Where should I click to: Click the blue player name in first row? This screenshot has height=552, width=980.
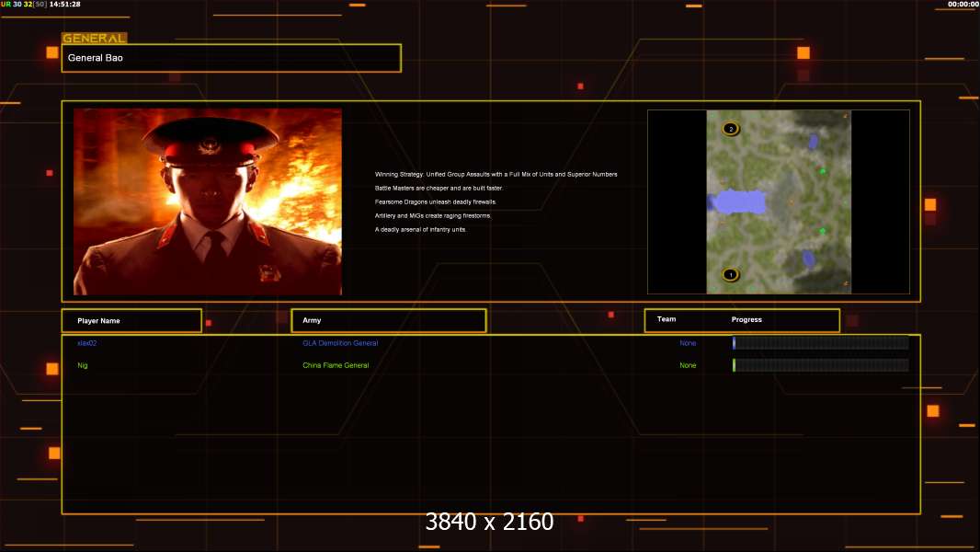pyautogui.click(x=86, y=343)
